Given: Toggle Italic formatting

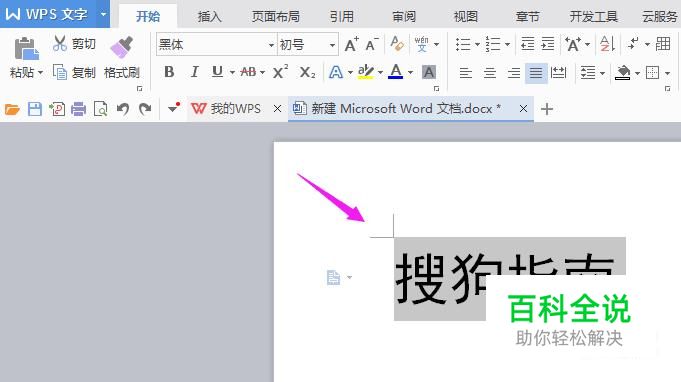Looking at the screenshot, I should [x=194, y=72].
